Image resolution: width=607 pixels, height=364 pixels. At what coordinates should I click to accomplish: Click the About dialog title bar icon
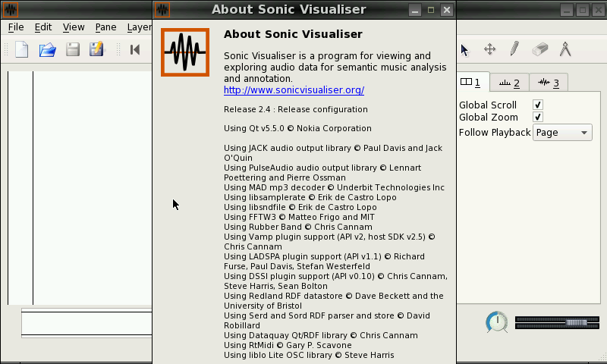point(162,10)
